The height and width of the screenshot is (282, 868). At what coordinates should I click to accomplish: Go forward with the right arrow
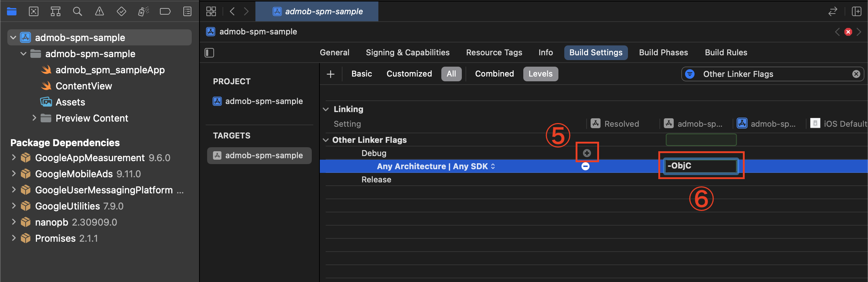coord(246,11)
